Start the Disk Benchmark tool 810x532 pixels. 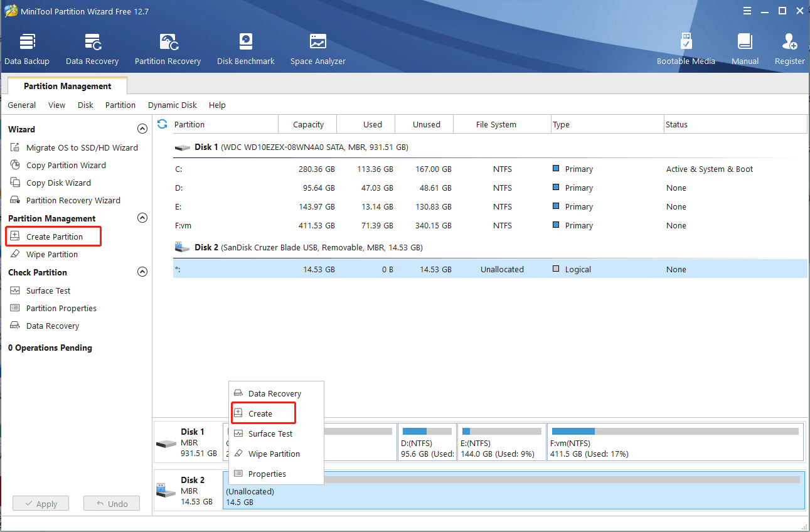point(246,50)
